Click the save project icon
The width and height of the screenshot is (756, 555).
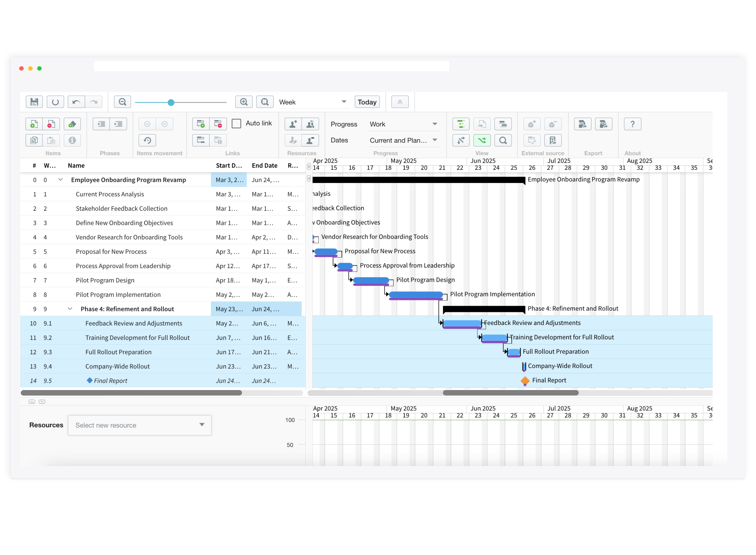(x=34, y=102)
